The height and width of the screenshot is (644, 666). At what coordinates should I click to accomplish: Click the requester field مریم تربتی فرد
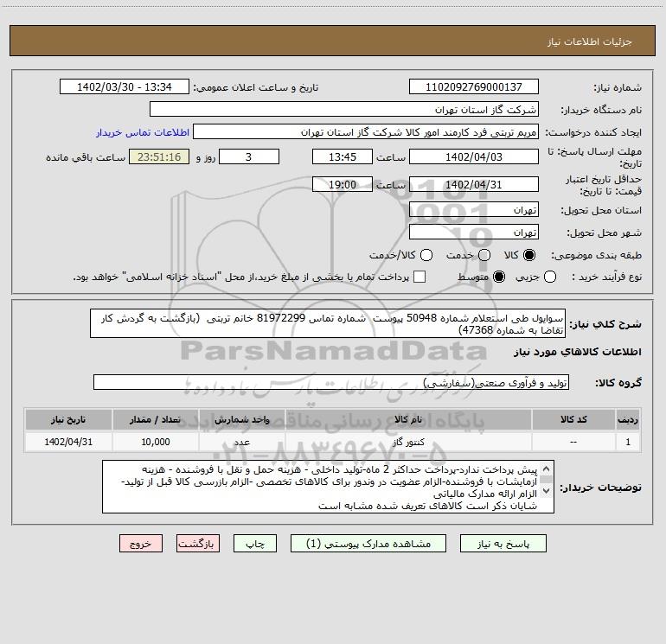coord(366,132)
